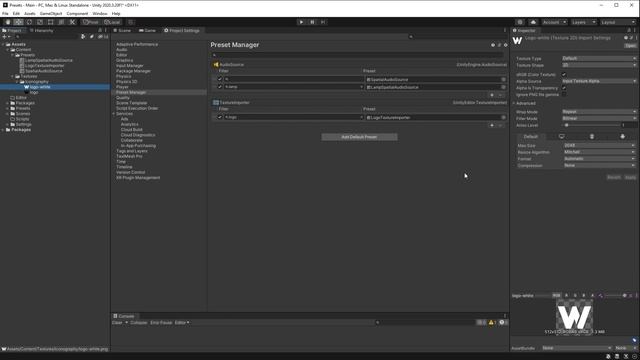Open Texture Shape dropdown
The image size is (640, 360).
tap(599, 65)
